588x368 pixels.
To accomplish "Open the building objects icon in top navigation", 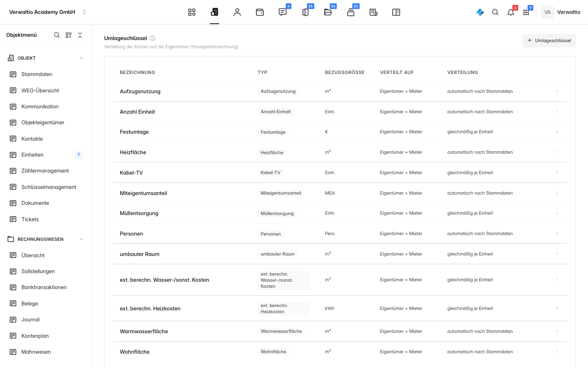I will pyautogui.click(x=214, y=12).
